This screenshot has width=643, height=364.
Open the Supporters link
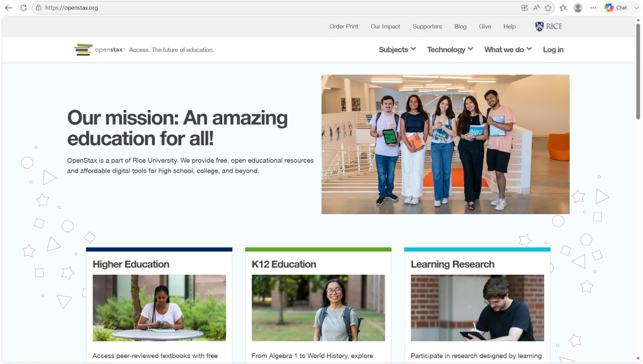[x=427, y=26]
